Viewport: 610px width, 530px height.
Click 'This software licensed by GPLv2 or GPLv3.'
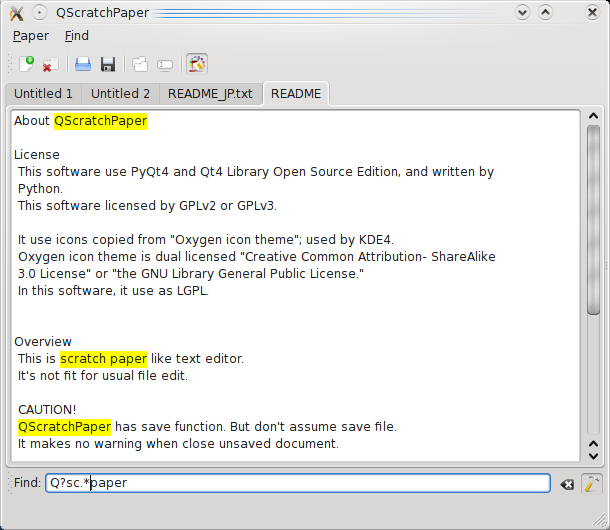click(147, 206)
